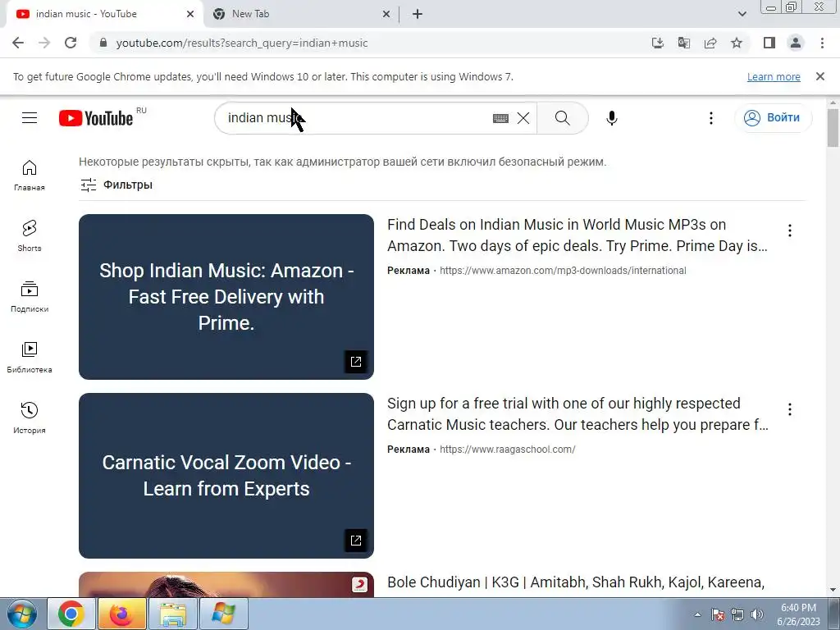Click the Carnatic Vocal Zoom Video thumbnail
840x630 pixels.
226,476
